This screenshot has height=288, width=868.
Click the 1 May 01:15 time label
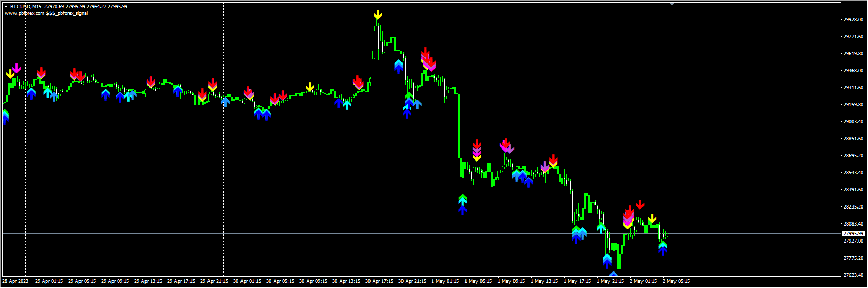(445, 282)
